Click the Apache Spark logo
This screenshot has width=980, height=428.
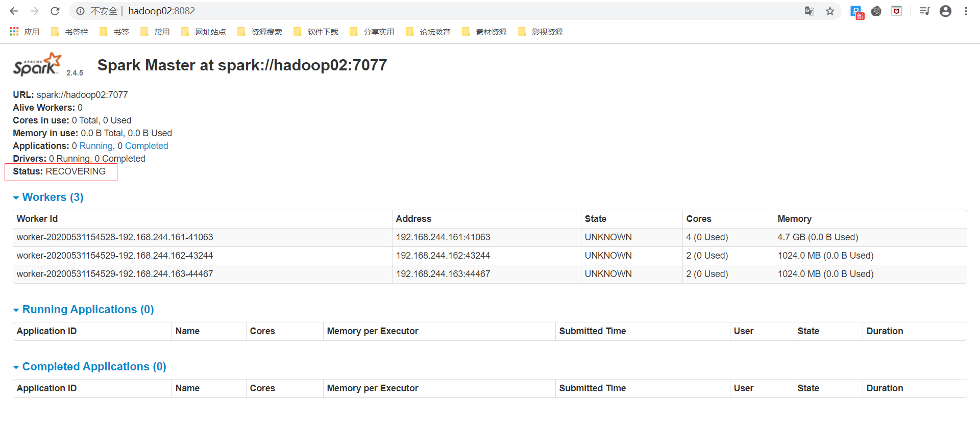click(37, 64)
